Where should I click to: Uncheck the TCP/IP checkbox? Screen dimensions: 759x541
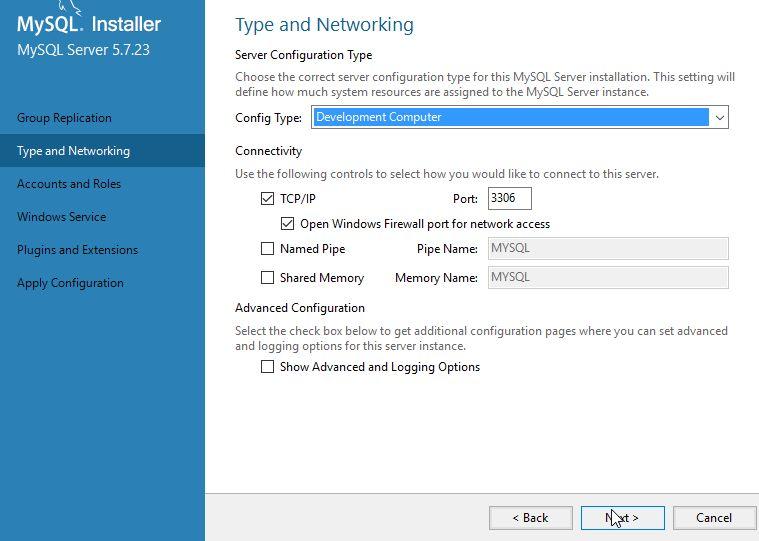[x=267, y=198]
